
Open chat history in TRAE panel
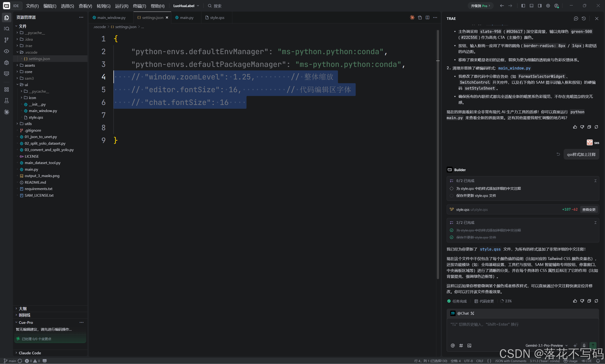coord(584,19)
